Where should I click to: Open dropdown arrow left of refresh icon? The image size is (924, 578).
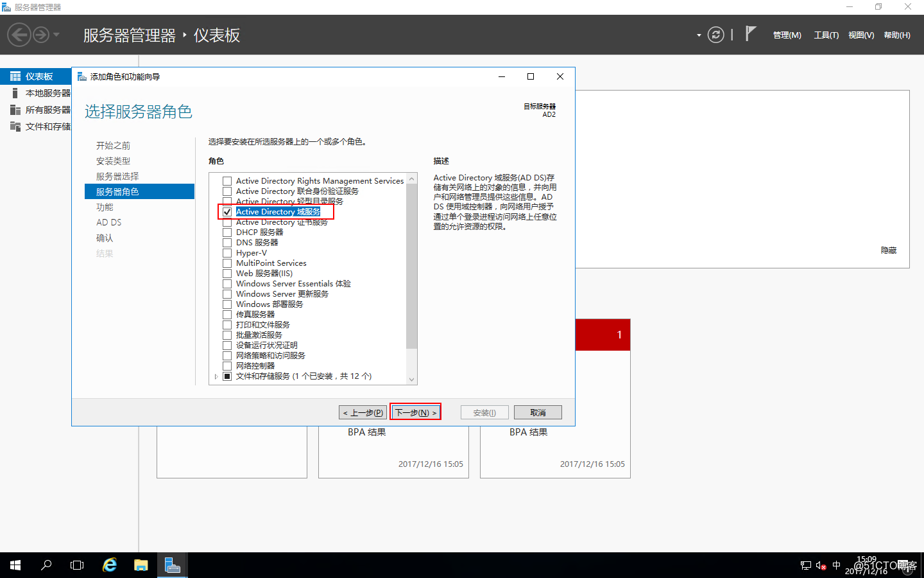[x=699, y=35]
